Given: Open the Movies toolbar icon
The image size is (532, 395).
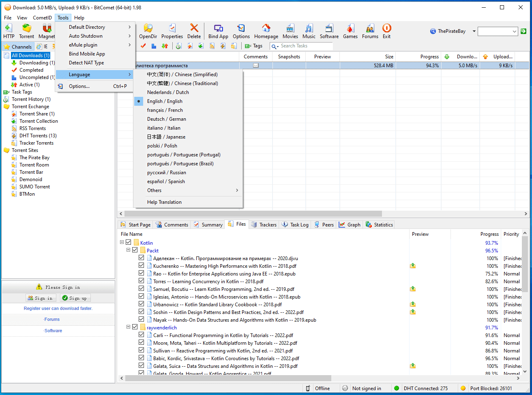Looking at the screenshot, I should point(290,31).
